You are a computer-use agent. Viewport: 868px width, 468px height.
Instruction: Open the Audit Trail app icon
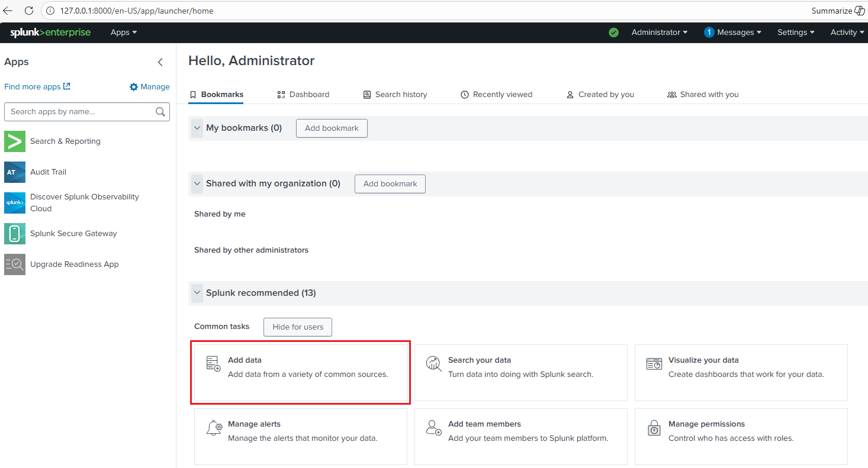tap(15, 172)
